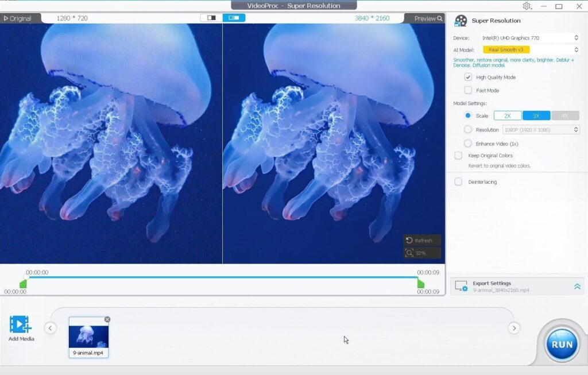
Task: Refresh the preview image
Action: pyautogui.click(x=422, y=241)
